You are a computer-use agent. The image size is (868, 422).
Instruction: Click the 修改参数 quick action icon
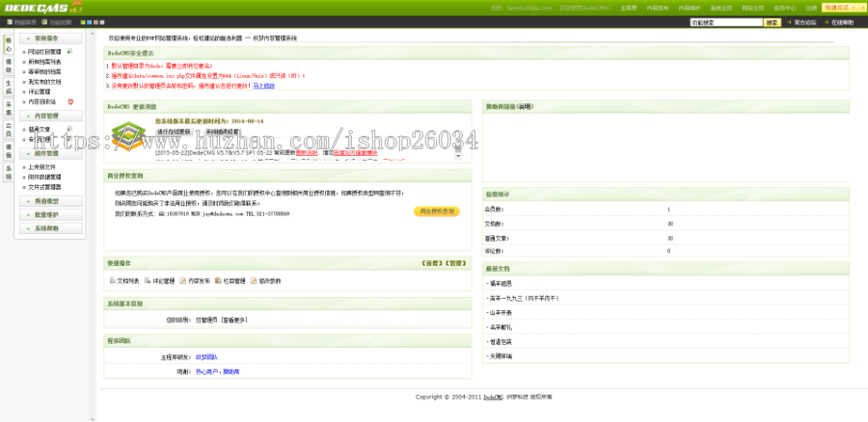coord(254,281)
